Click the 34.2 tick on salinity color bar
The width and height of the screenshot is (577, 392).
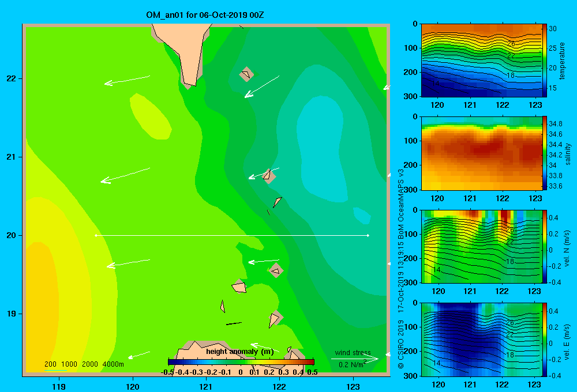[x=555, y=155]
